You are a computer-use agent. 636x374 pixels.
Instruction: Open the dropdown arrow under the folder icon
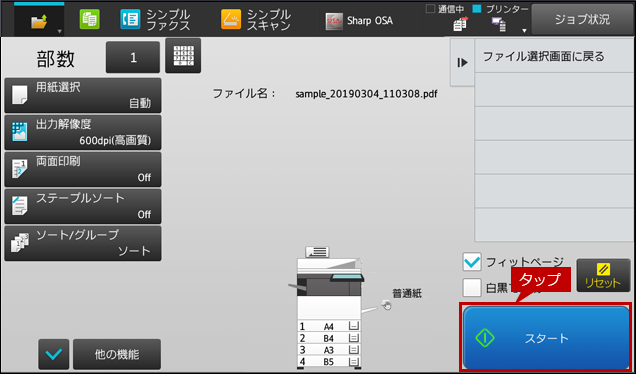[x=60, y=31]
